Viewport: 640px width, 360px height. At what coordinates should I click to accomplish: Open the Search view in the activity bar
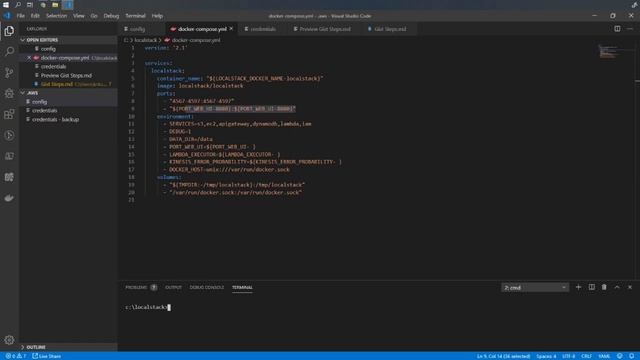coord(9,51)
